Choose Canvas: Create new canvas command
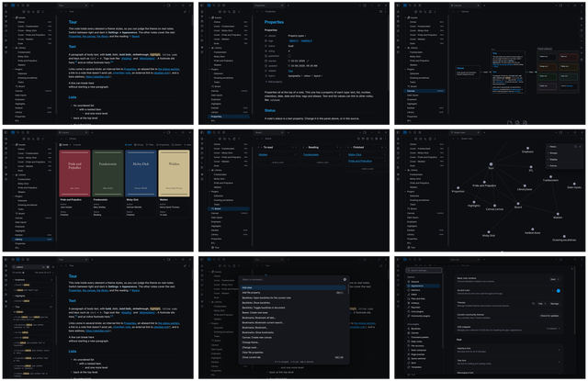Viewport: 588px width, 381px height. (292, 338)
